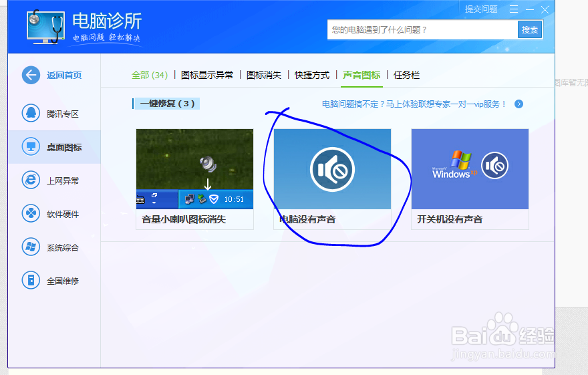The width and height of the screenshot is (588, 375).
Task: Focus the 您的电脑遇到了什么问题 search field
Action: point(422,29)
